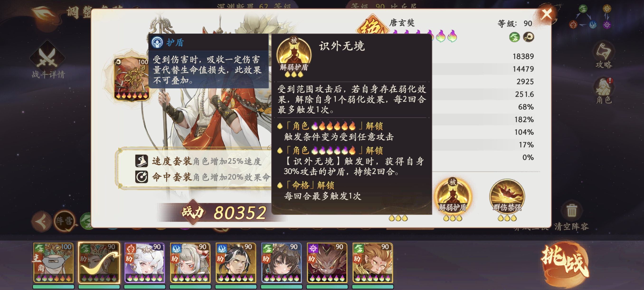Tap the green wind element icon beside level
644x290 pixels.
click(515, 37)
